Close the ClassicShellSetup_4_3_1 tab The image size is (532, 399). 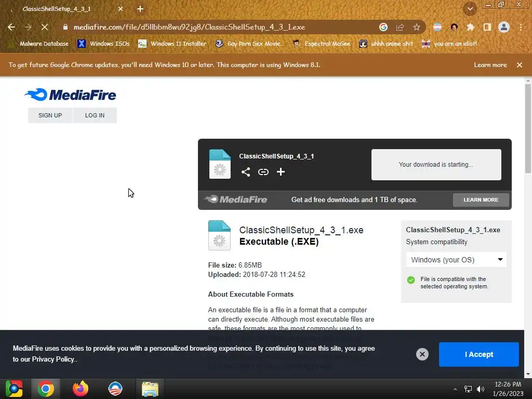(x=121, y=9)
